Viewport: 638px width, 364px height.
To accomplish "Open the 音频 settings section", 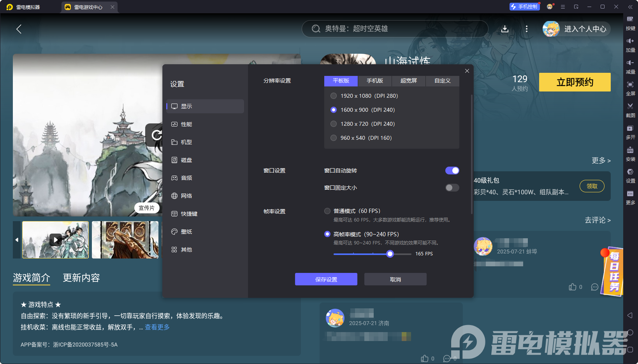I will [x=205, y=178].
